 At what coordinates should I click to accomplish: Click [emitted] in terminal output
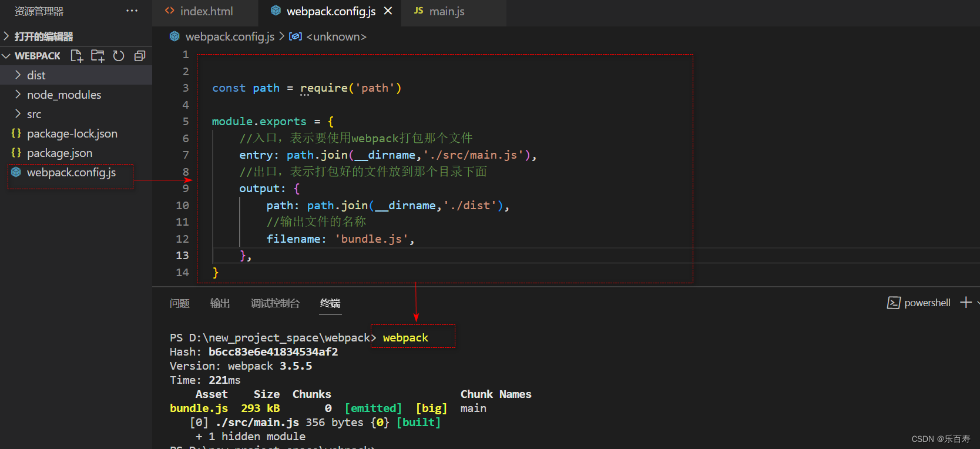pos(374,408)
